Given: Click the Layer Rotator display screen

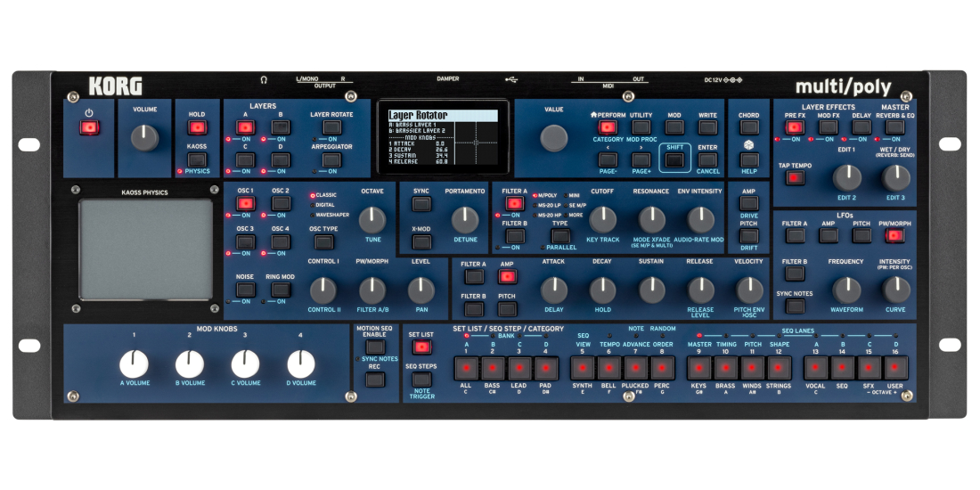Looking at the screenshot, I should point(443,138).
